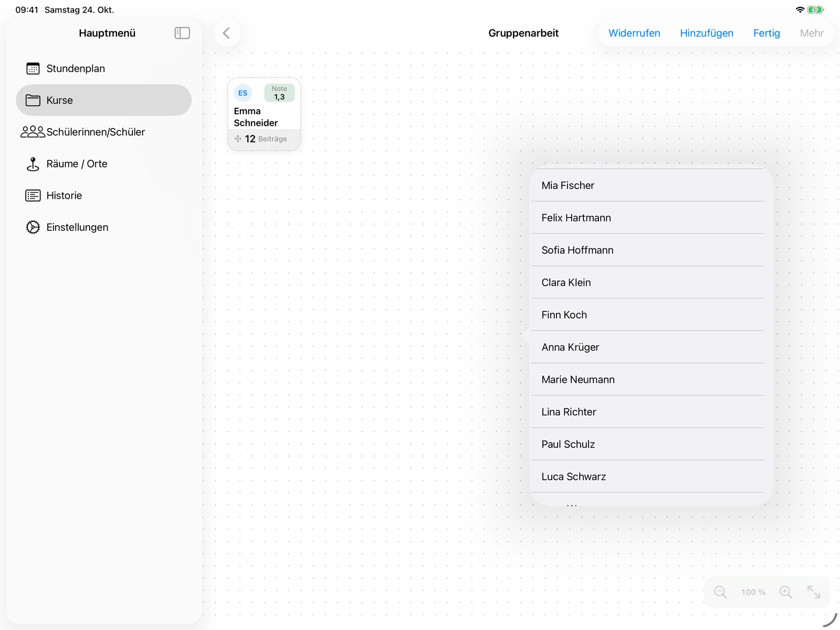The image size is (840, 630).
Task: Go back with the chevron arrow
Action: 227,33
